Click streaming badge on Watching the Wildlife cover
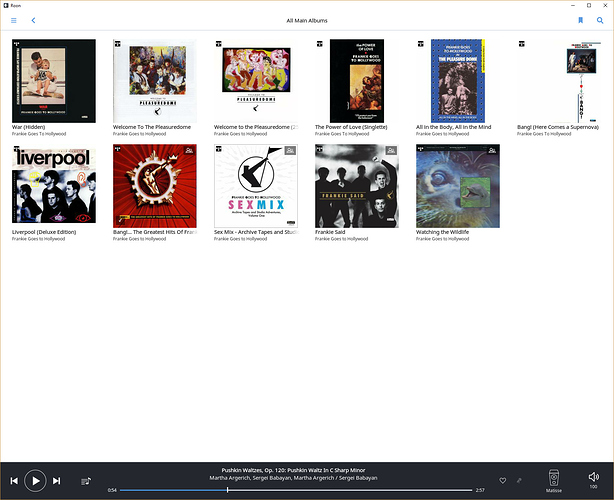This screenshot has width=614, height=500. [x=492, y=150]
